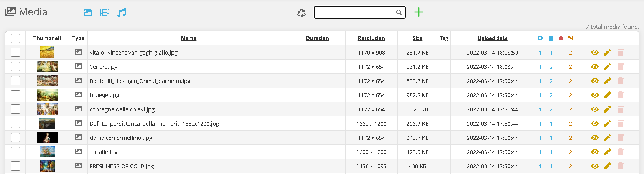Click the green plus add media icon
The width and height of the screenshot is (644, 174).
click(419, 12)
